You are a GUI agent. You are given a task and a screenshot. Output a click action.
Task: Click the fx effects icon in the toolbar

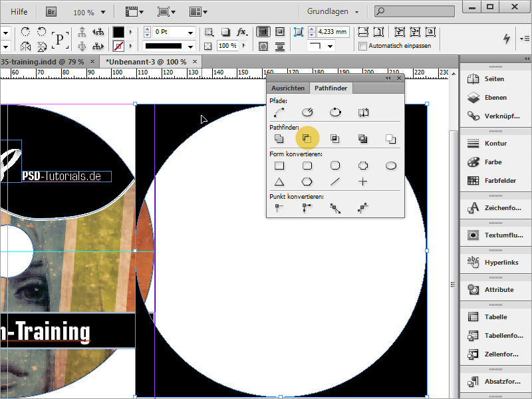coord(242,31)
